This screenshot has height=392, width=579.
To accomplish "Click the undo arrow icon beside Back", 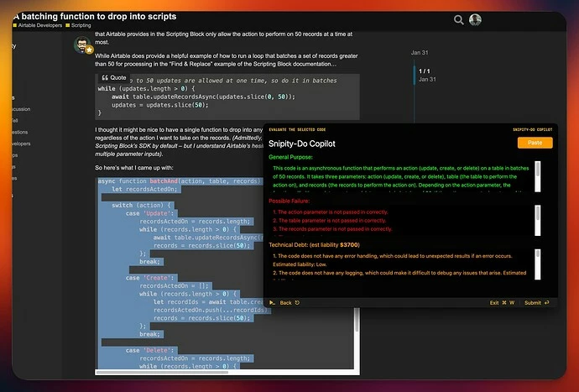I will 297,302.
